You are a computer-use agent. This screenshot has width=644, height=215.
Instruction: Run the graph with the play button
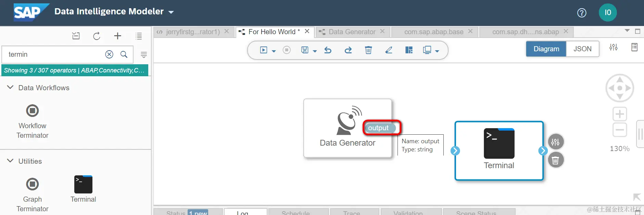point(263,50)
